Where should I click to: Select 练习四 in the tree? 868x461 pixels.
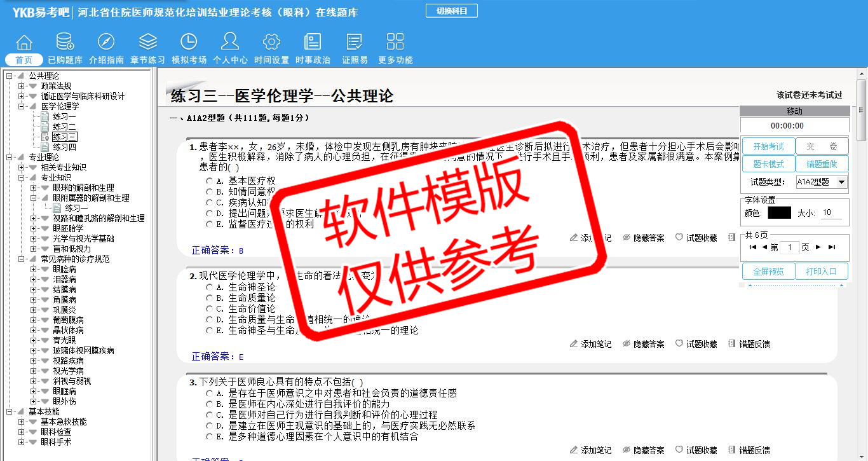(64, 147)
